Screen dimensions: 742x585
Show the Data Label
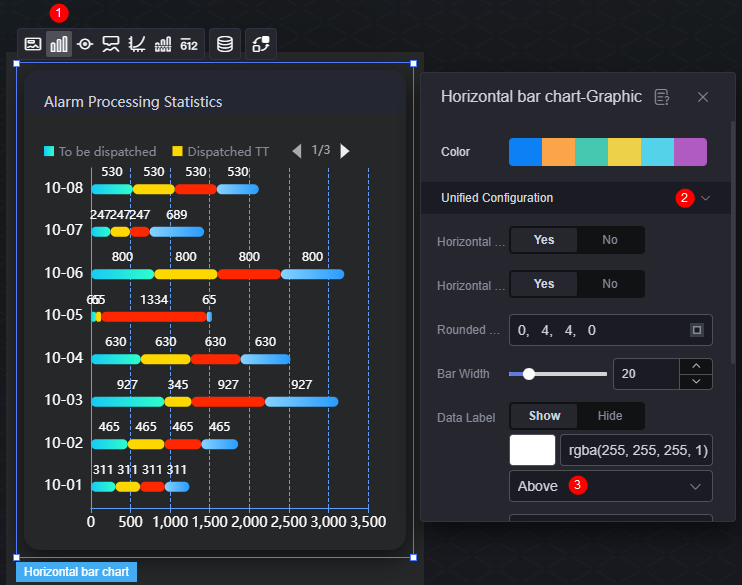(x=544, y=416)
